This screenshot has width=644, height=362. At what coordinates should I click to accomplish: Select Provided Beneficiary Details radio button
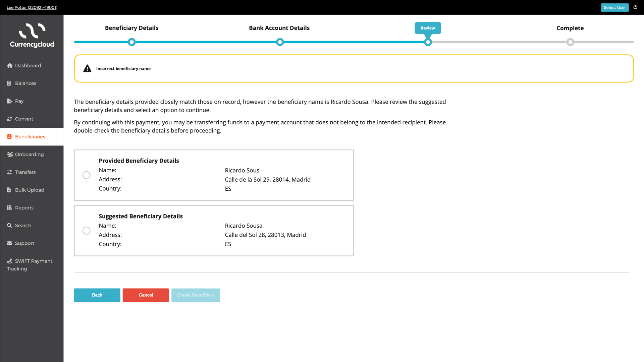87,175
